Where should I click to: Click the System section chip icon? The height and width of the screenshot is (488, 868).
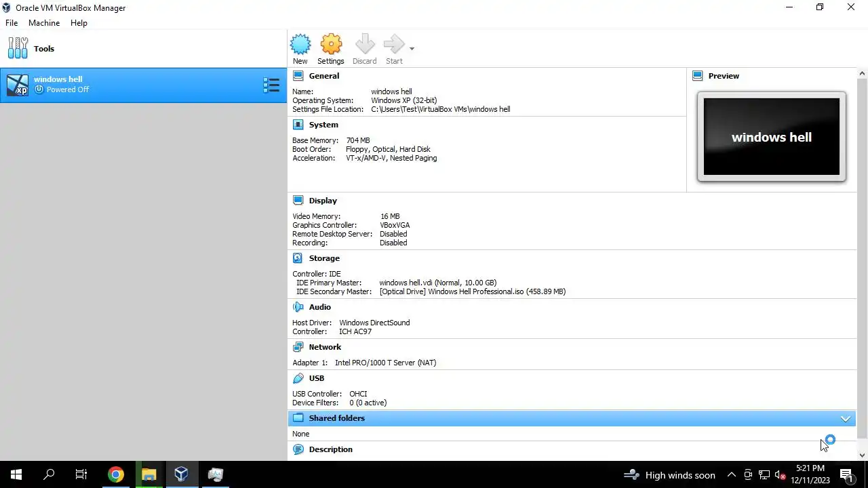pyautogui.click(x=298, y=125)
